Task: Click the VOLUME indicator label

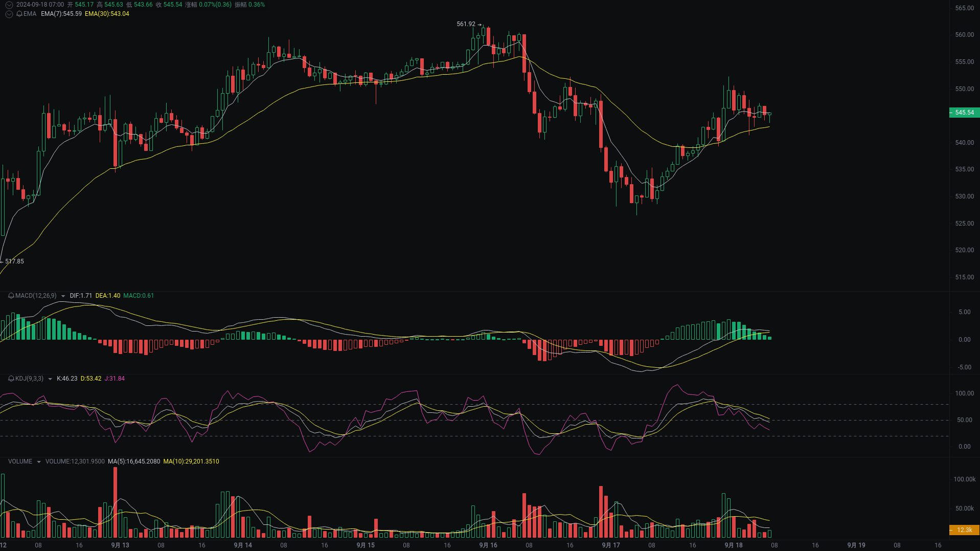Action: (20, 461)
